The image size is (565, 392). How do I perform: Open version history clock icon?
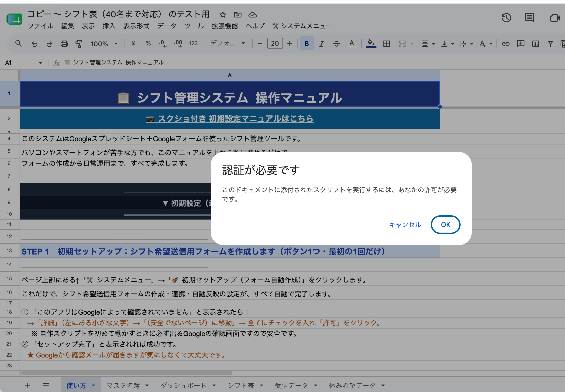click(506, 18)
